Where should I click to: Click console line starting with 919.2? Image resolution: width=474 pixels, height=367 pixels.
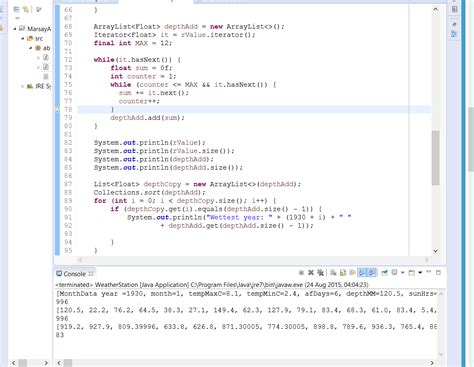click(246, 327)
